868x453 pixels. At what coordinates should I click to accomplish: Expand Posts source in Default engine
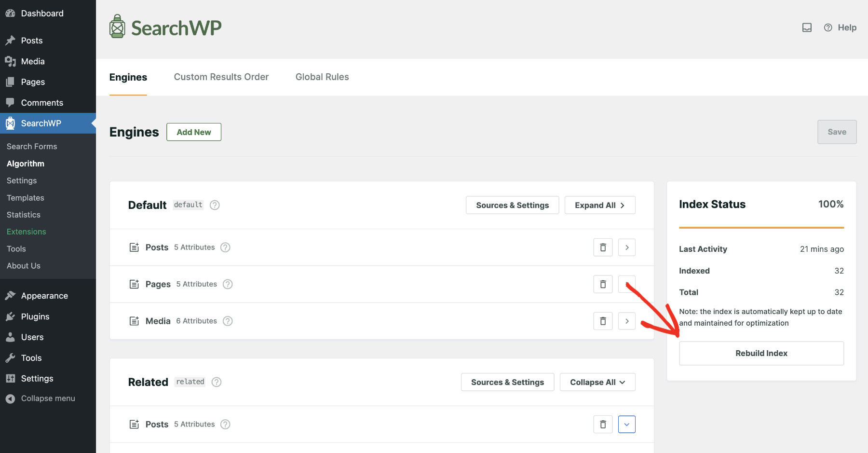627,247
